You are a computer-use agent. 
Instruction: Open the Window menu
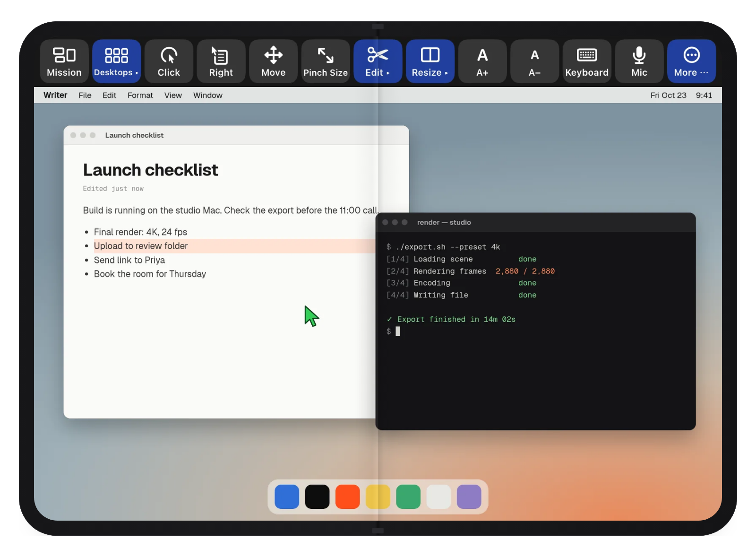208,95
